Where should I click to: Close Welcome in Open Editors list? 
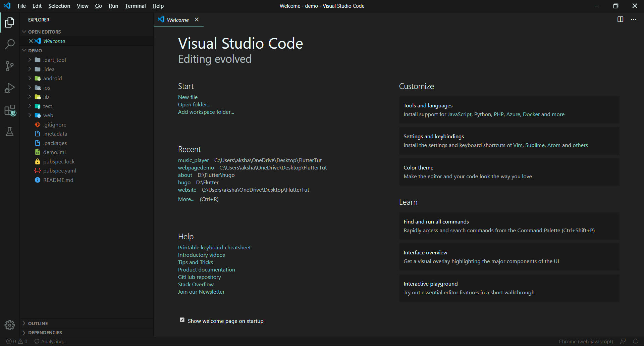coord(31,41)
